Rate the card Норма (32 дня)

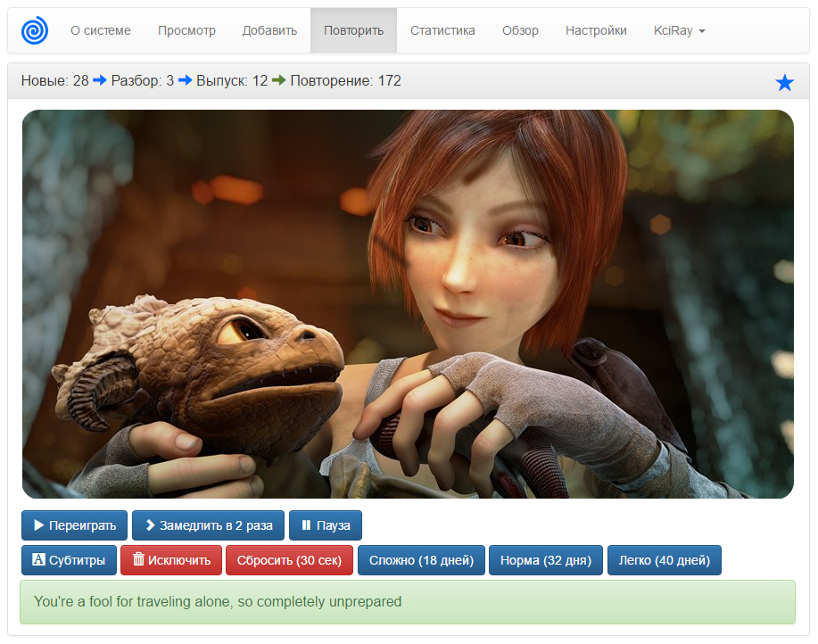[x=546, y=560]
